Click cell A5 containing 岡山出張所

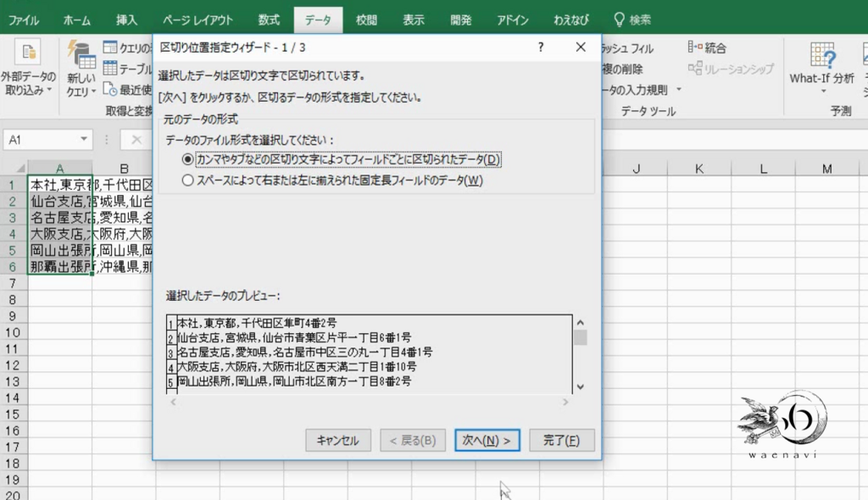click(60, 250)
